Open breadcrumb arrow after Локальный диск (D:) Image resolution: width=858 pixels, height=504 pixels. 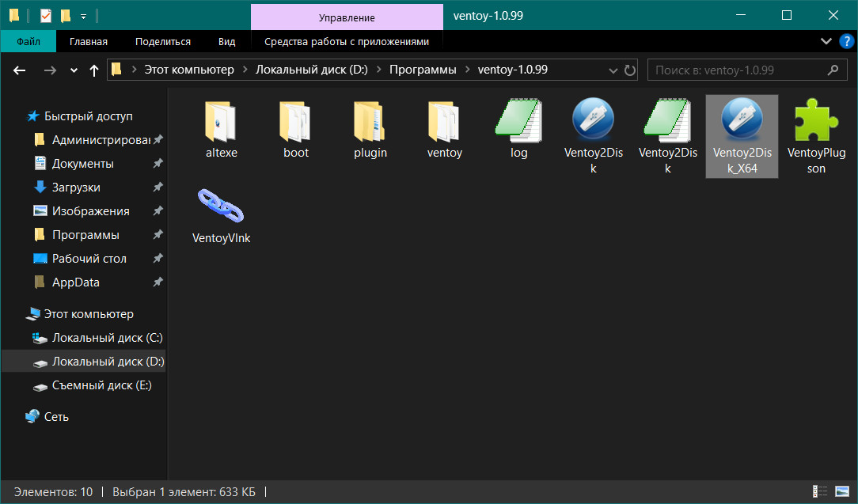point(378,70)
